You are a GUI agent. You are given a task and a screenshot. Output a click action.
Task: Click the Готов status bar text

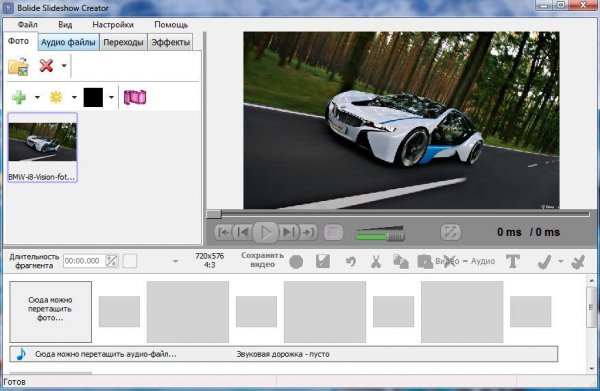coord(15,382)
